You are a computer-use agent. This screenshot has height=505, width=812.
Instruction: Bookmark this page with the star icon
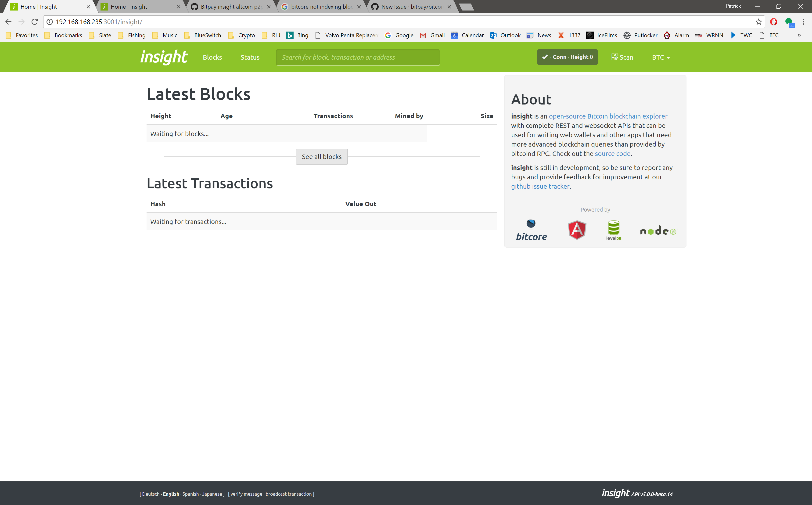pos(758,22)
